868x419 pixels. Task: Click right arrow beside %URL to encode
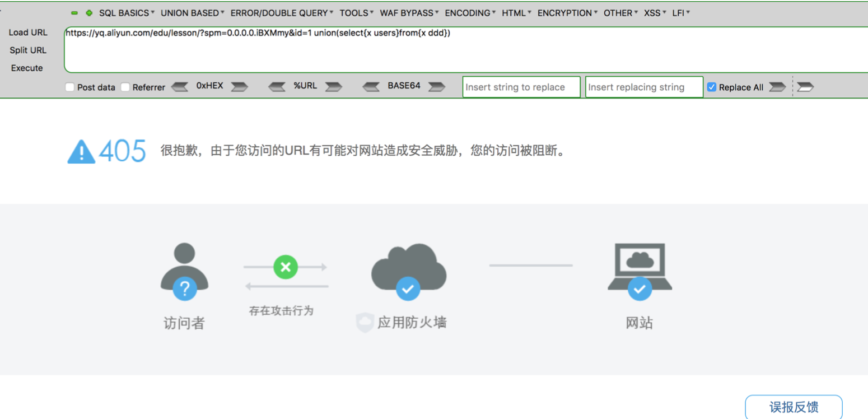click(334, 87)
